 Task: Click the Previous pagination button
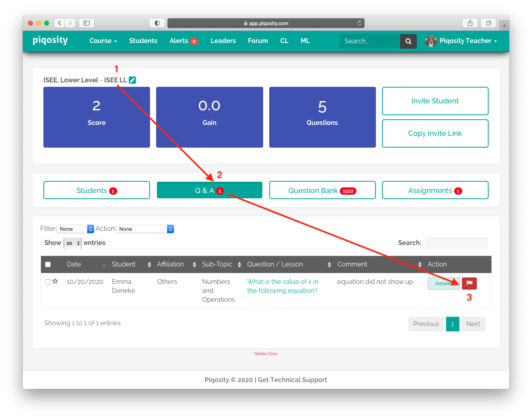(x=426, y=324)
